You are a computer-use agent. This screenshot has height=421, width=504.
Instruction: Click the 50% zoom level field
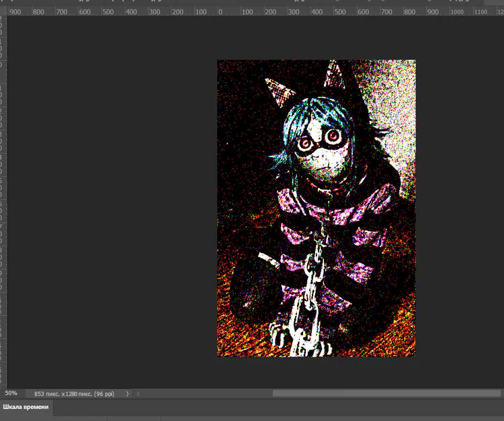[x=11, y=393]
